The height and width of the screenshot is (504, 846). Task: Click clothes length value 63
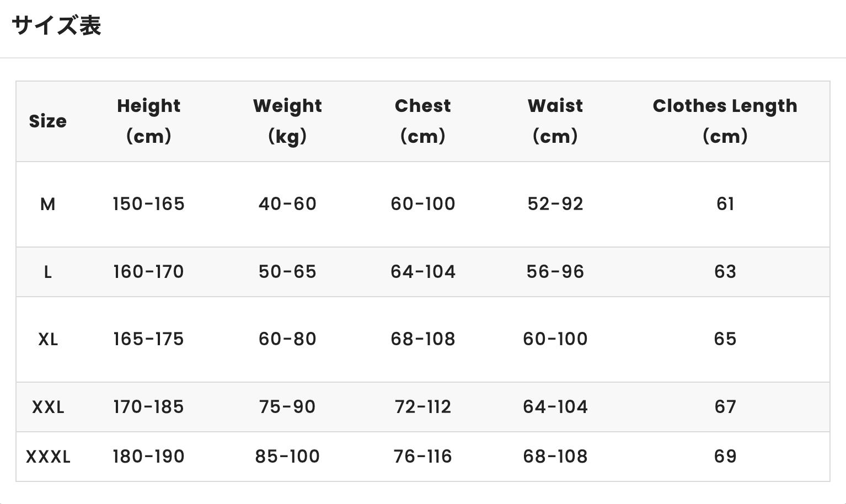tap(725, 271)
